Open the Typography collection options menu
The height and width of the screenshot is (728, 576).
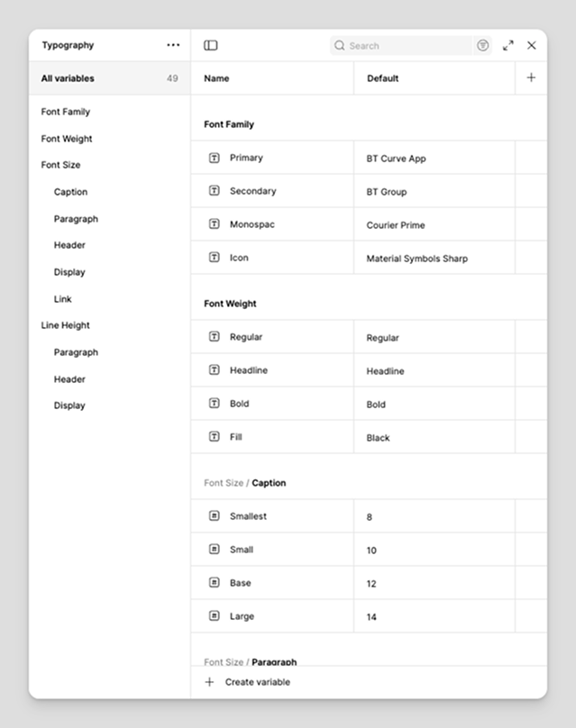[173, 45]
